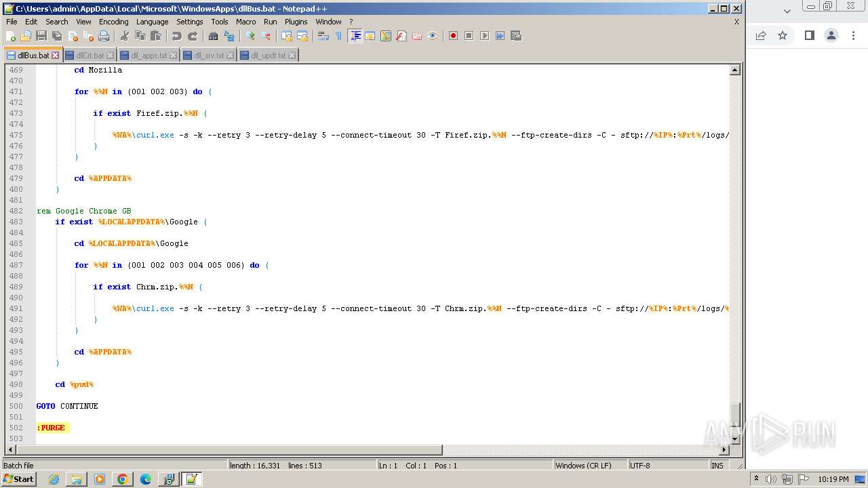The width and height of the screenshot is (868, 488).
Task: Open Find with the binoculars icon
Action: click(x=214, y=36)
